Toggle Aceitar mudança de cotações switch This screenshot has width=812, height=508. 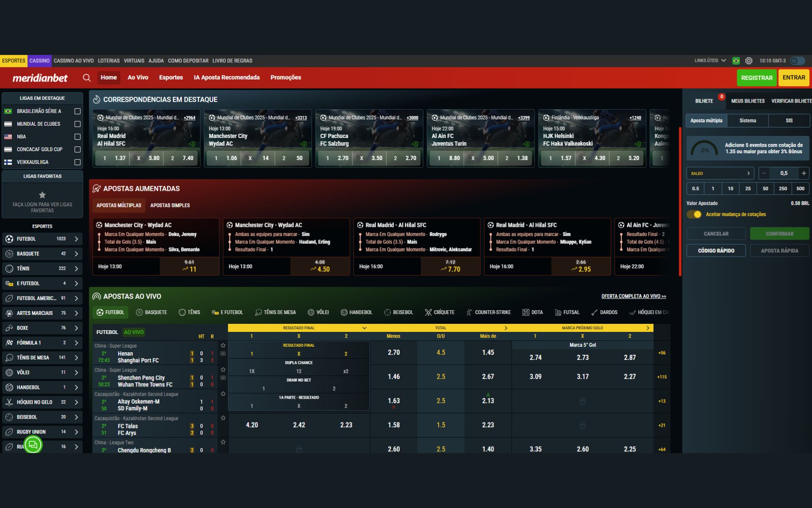tap(694, 214)
